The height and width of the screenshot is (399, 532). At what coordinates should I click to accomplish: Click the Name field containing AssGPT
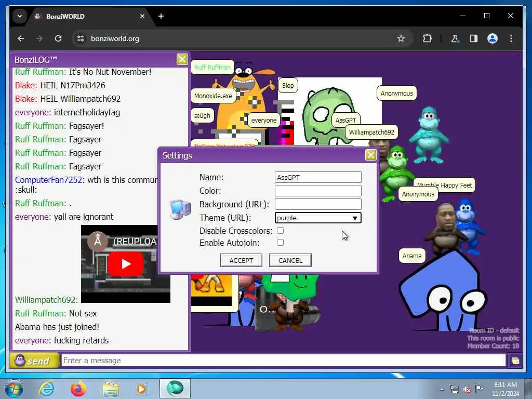pyautogui.click(x=318, y=177)
